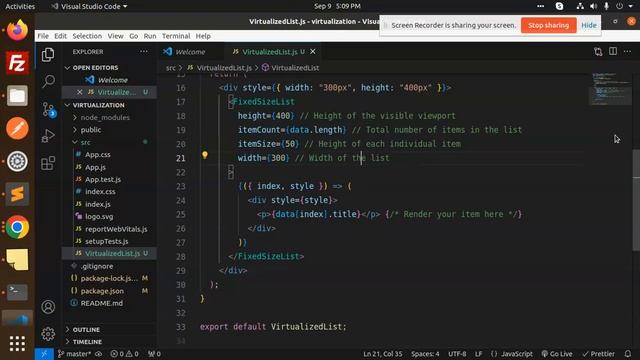This screenshot has height=360, width=640.
Task: Click Ln 21, Col 35 position indicator
Action: pos(382,354)
